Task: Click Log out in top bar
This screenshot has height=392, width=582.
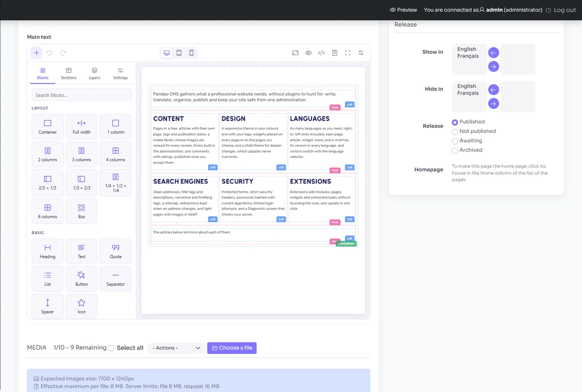Action: click(561, 10)
